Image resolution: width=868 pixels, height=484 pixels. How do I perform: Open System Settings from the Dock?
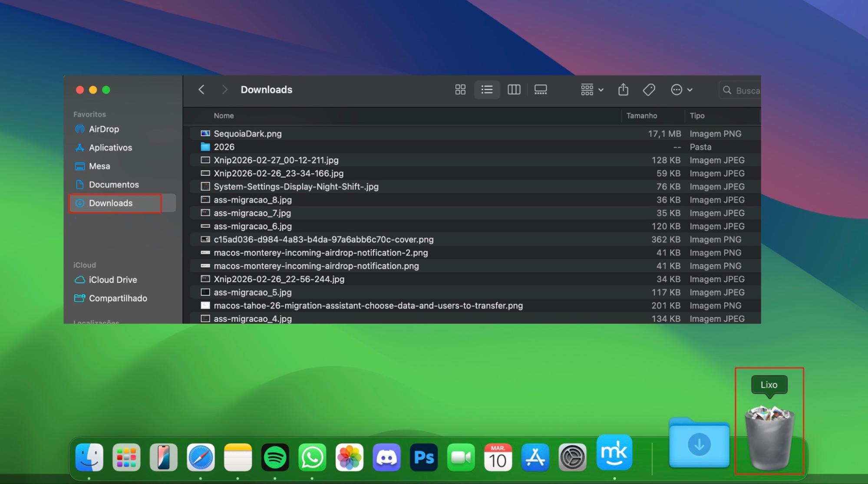click(572, 457)
